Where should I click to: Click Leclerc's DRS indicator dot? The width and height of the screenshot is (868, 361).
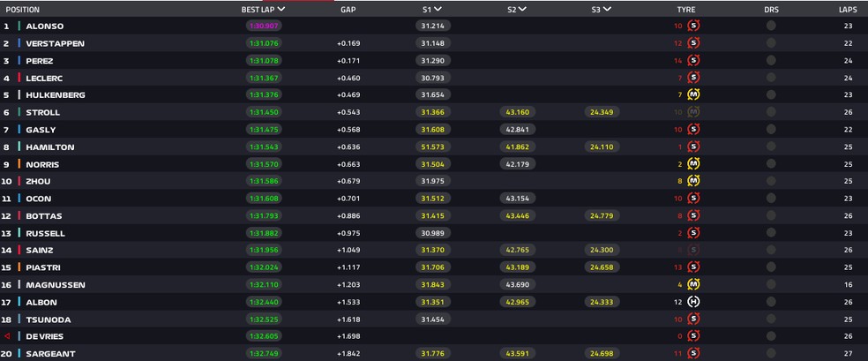(771, 78)
